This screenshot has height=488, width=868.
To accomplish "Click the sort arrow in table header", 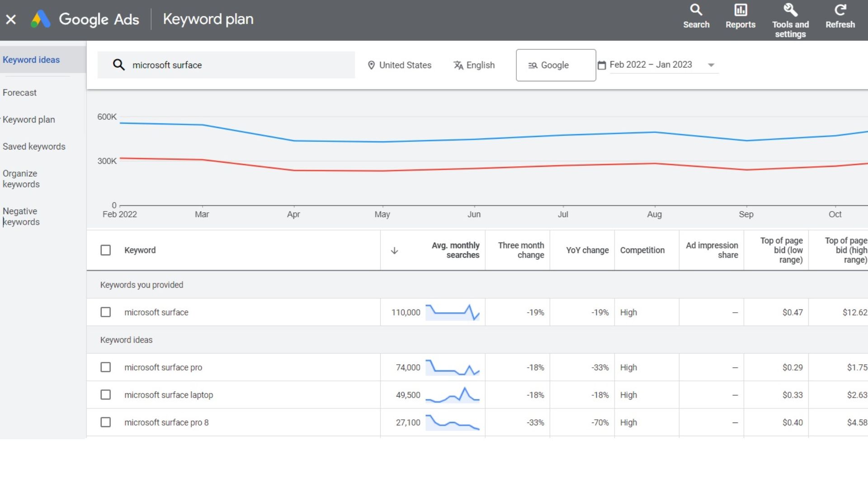I will coord(394,250).
